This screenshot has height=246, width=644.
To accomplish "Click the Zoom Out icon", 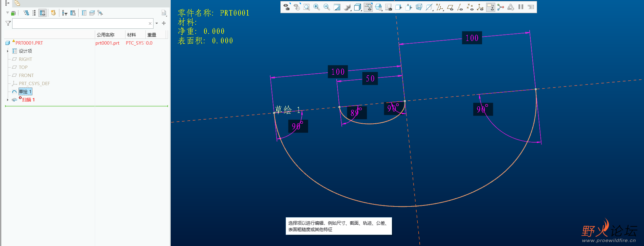I will point(327,7).
